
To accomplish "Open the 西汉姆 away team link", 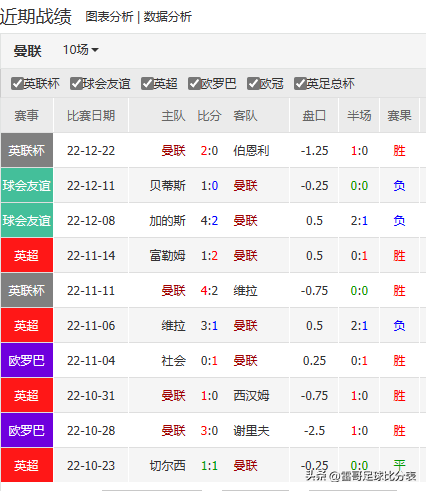I will 251,396.
